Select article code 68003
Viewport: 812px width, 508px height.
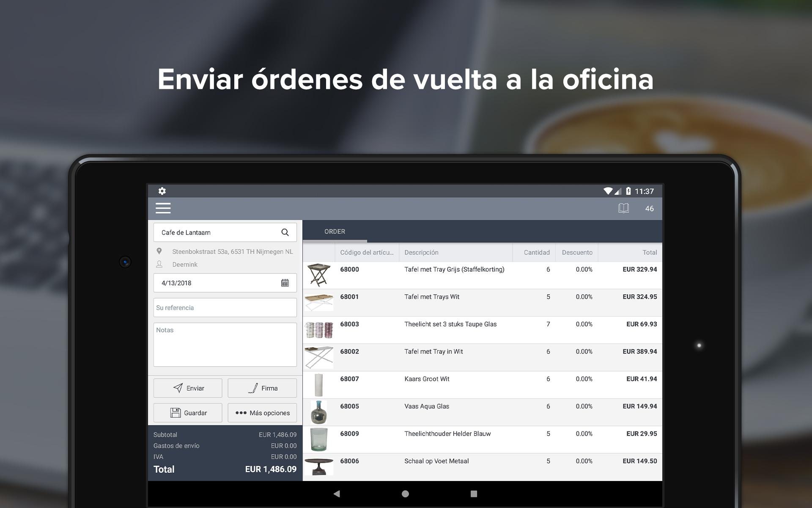[349, 324]
